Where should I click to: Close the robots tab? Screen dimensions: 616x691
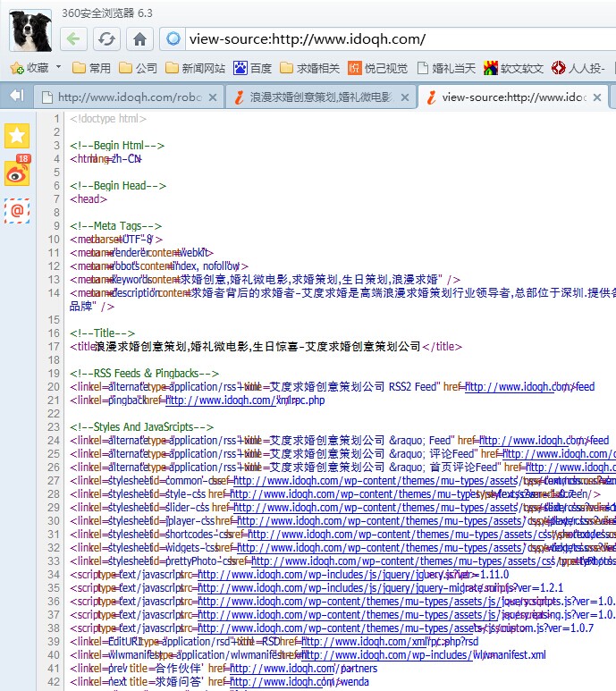212,97
